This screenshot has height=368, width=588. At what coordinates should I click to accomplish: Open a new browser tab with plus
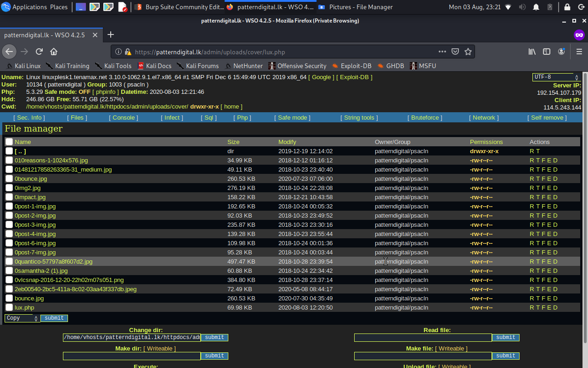click(110, 34)
